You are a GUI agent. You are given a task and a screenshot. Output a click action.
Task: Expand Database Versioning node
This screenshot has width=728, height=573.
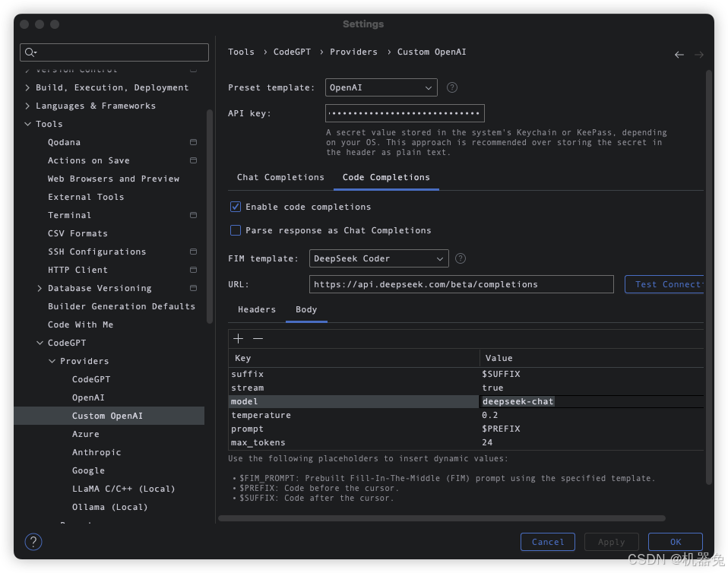pos(40,288)
